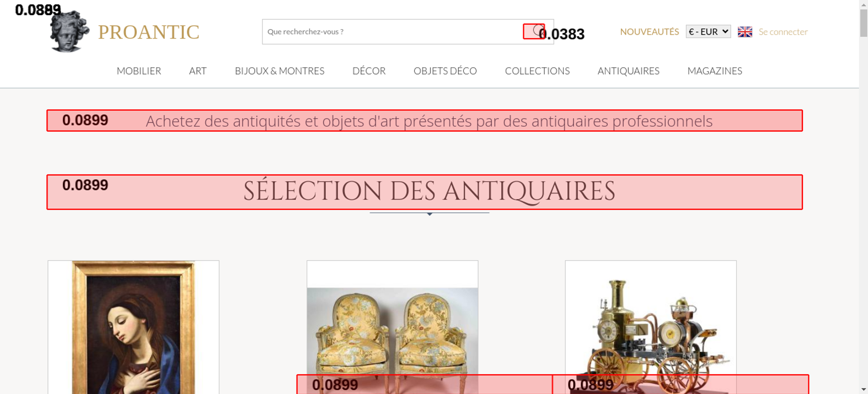Click the search magnifier icon
868x394 pixels.
click(538, 31)
